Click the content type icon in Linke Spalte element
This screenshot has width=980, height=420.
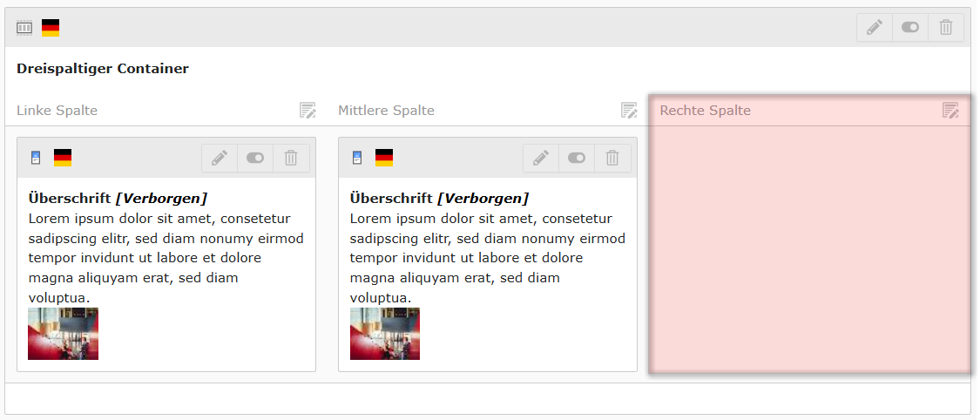(x=36, y=158)
